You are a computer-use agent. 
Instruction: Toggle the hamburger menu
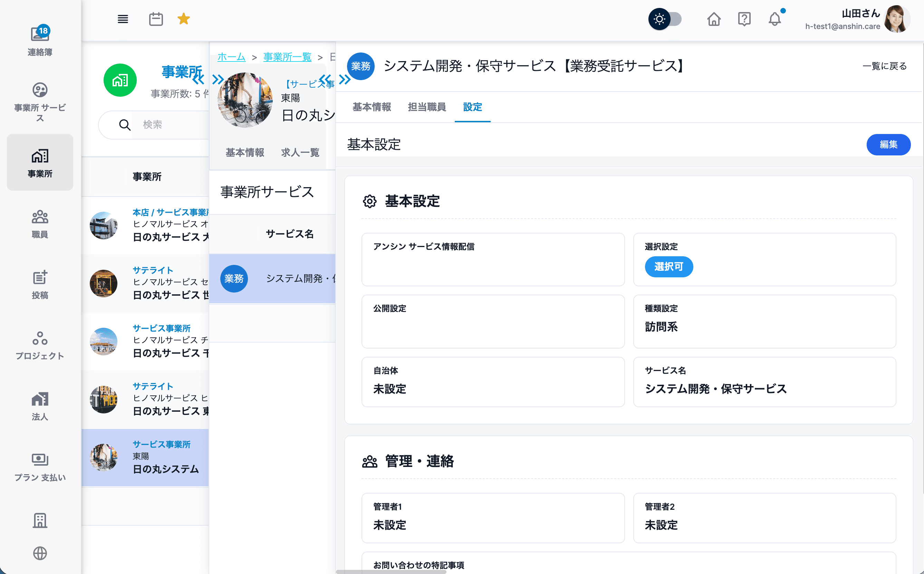[123, 19]
